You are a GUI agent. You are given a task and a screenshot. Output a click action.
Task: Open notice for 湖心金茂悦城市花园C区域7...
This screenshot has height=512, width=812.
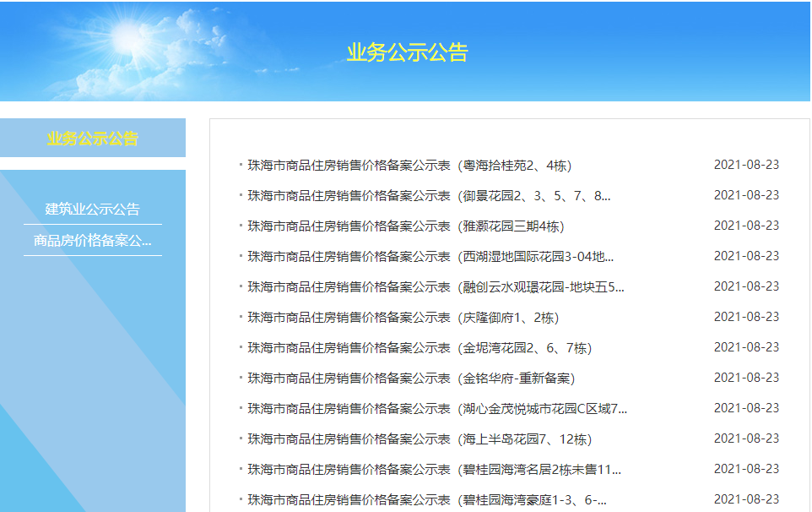click(437, 409)
